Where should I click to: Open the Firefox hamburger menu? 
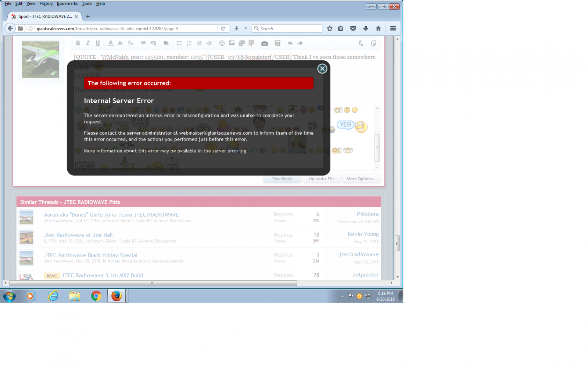(x=393, y=28)
